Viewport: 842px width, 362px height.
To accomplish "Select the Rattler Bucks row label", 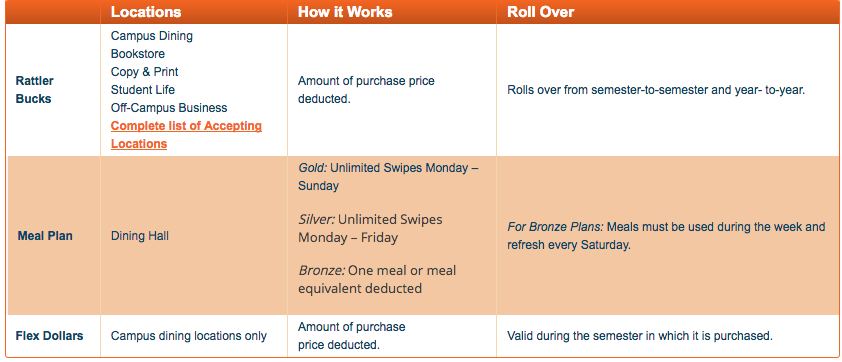I will point(35,90).
